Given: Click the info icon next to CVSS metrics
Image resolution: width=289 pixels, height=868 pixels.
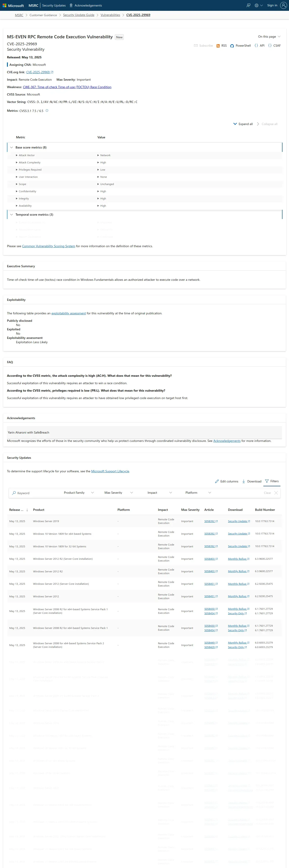Looking at the screenshot, I should 47,110.
